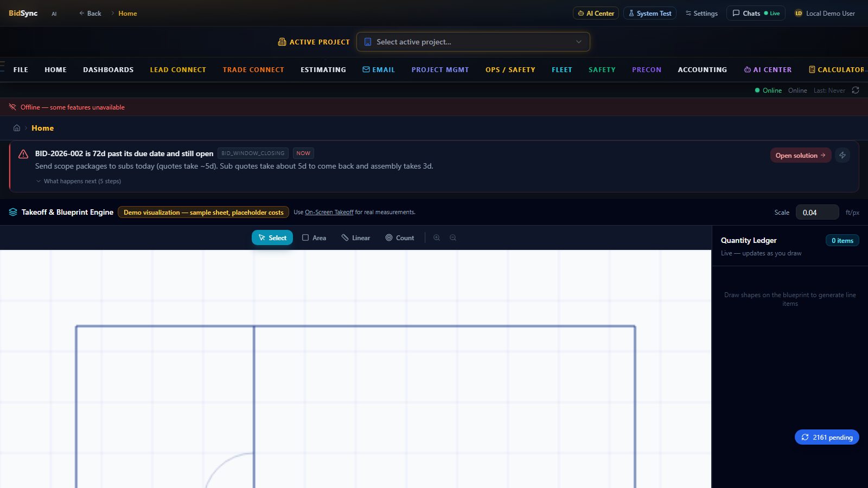Open the PROJECT MGMT menu
The height and width of the screenshot is (488, 868).
[440, 69]
